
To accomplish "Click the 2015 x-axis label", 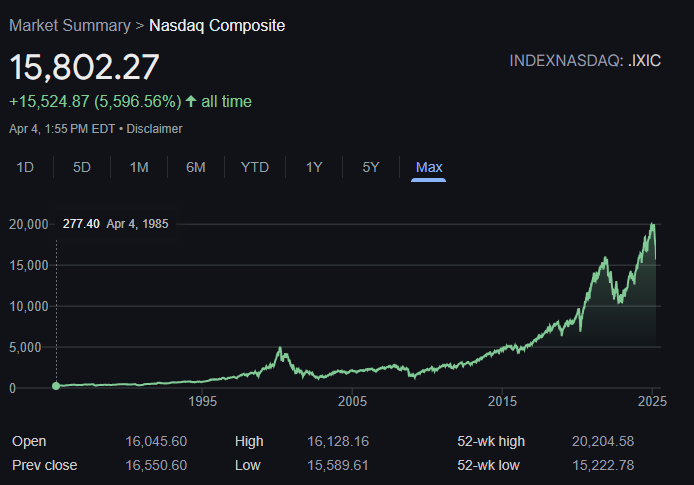I will (502, 401).
